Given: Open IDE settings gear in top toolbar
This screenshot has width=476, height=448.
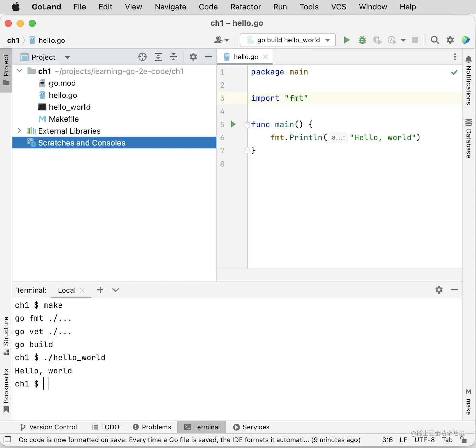Looking at the screenshot, I should click(450, 40).
